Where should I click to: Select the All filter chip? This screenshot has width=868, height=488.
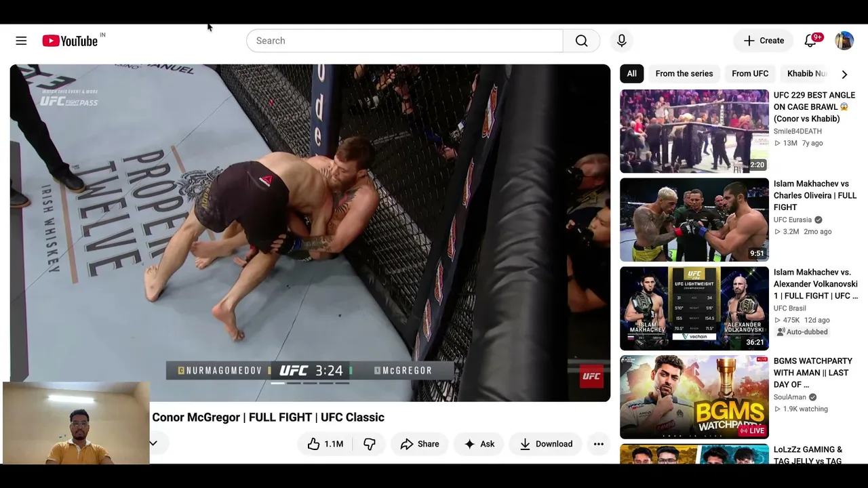(632, 73)
